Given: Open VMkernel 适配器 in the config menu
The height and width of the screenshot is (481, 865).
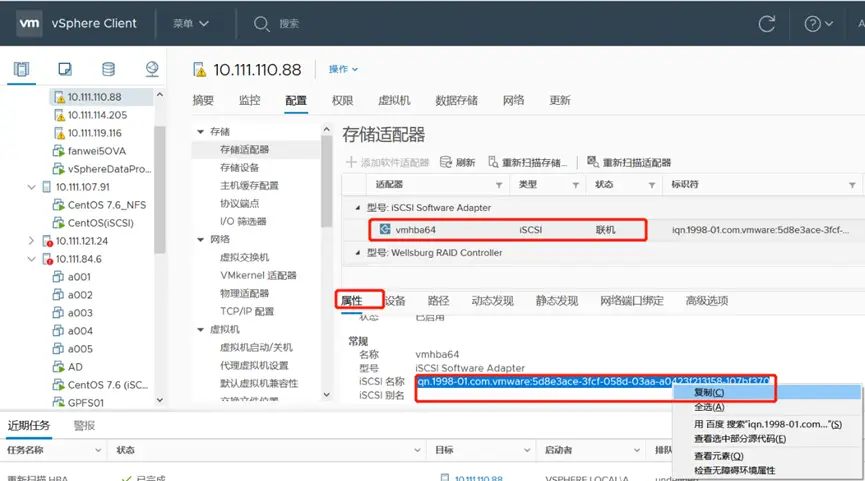Looking at the screenshot, I should pos(258,275).
